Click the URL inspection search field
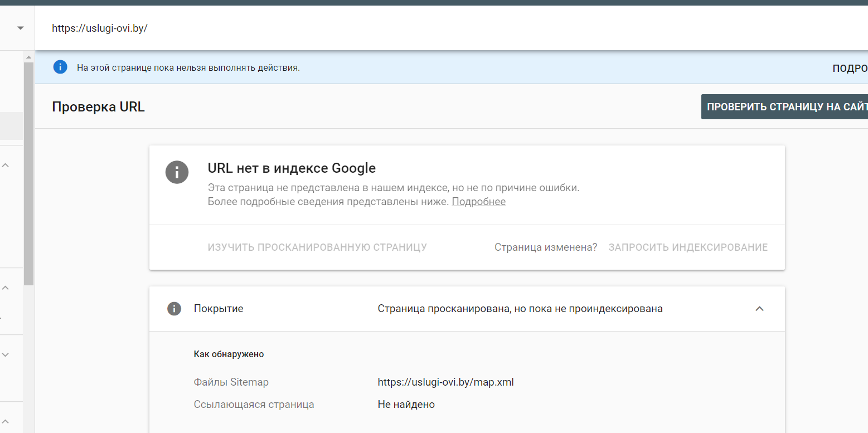Screen dimensions: 868x433 click(451, 28)
